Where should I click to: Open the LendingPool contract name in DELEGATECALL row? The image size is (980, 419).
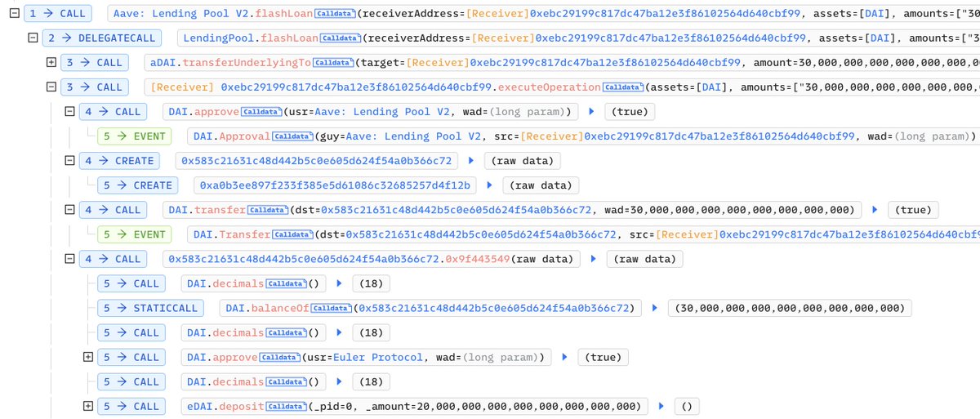coord(219,38)
